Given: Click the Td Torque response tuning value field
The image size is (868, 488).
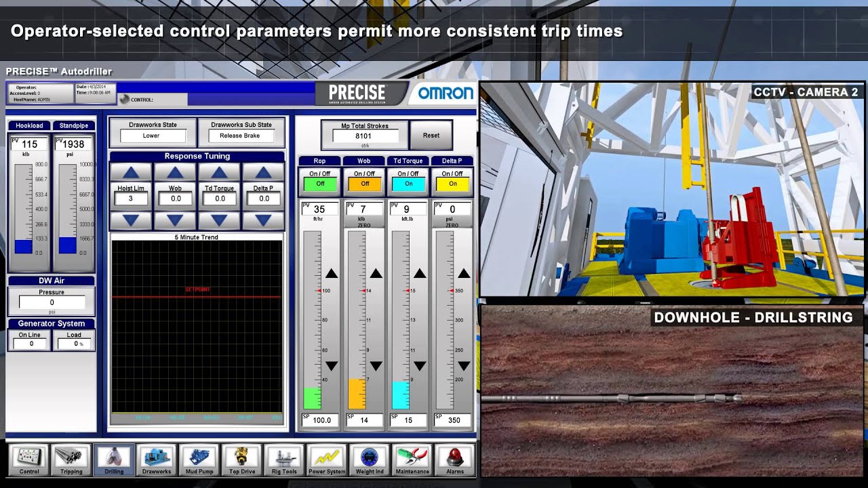Looking at the screenshot, I should (x=219, y=199).
